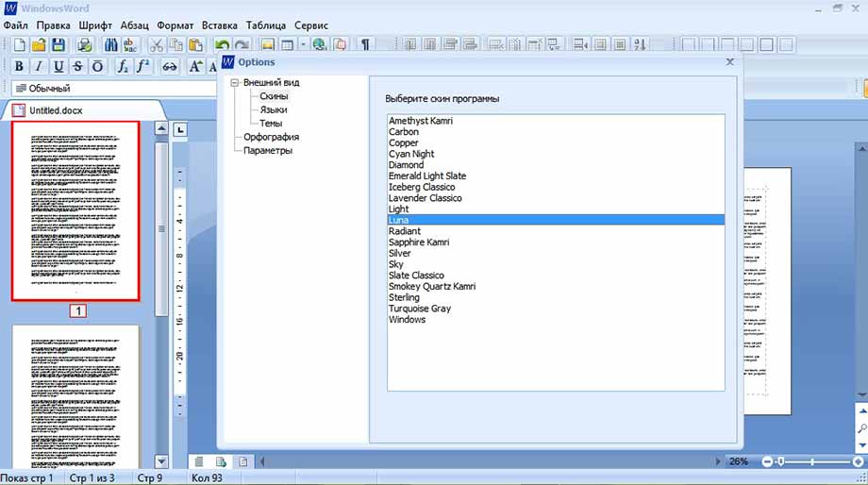Choose the Lavender Classico skin
The height and width of the screenshot is (485, 868).
[556, 198]
